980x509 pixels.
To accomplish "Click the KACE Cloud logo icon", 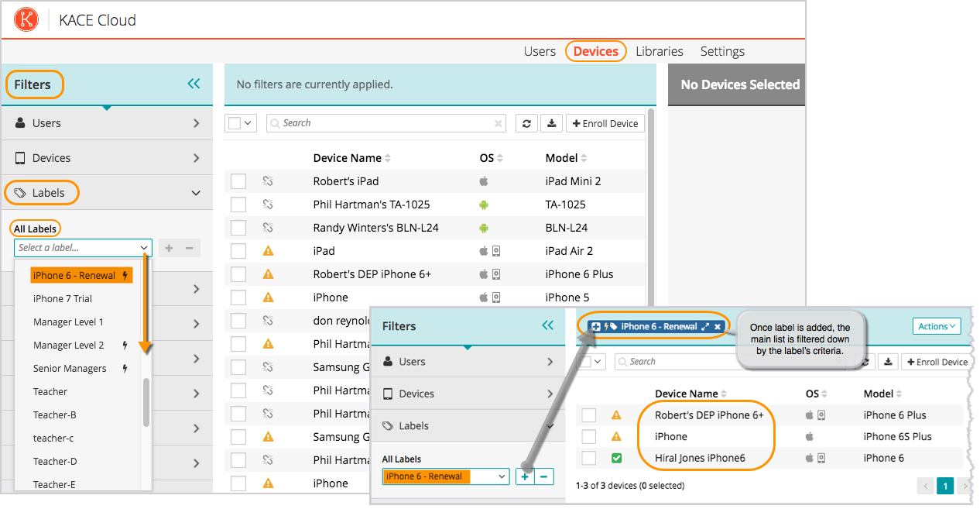I will (x=27, y=19).
